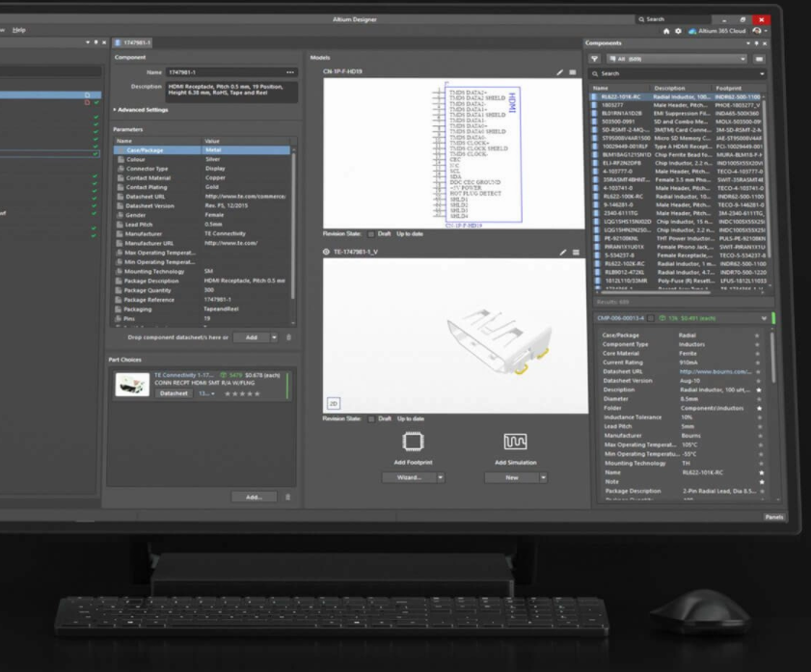Close the Components panel
Screen dimensions: 811x672
click(x=765, y=43)
